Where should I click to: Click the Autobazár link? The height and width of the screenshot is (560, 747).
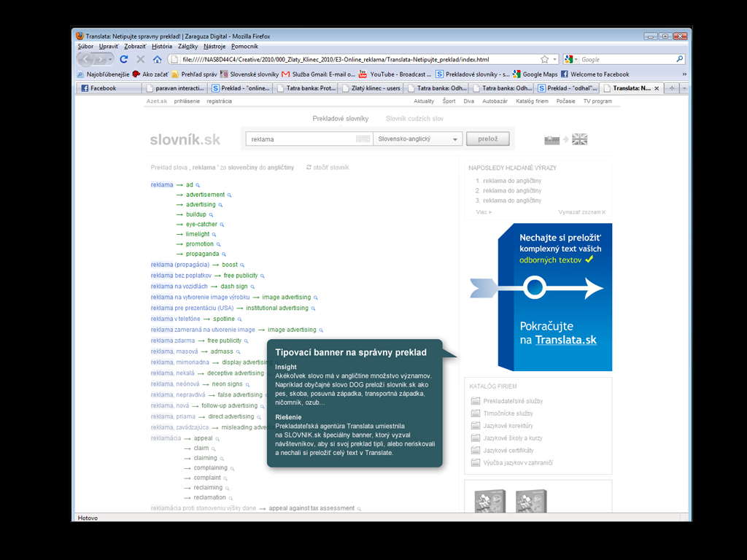pos(495,101)
